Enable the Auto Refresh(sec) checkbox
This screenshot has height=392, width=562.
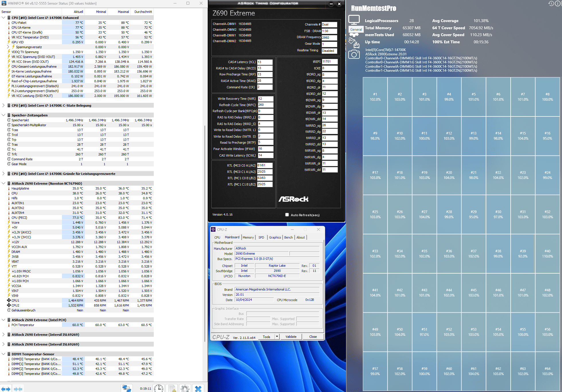click(x=287, y=215)
